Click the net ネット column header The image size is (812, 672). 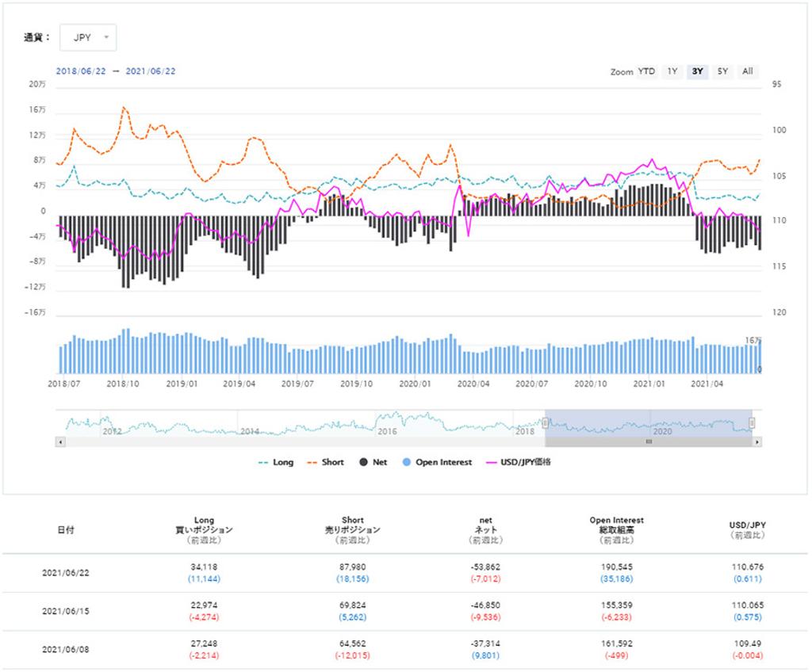(486, 530)
